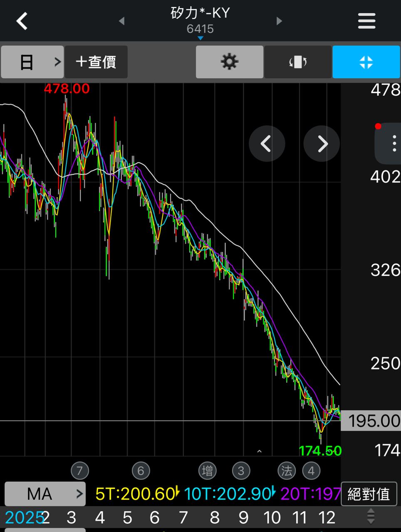
Task: Switch to previous stock with left triangle
Action: pos(121,21)
